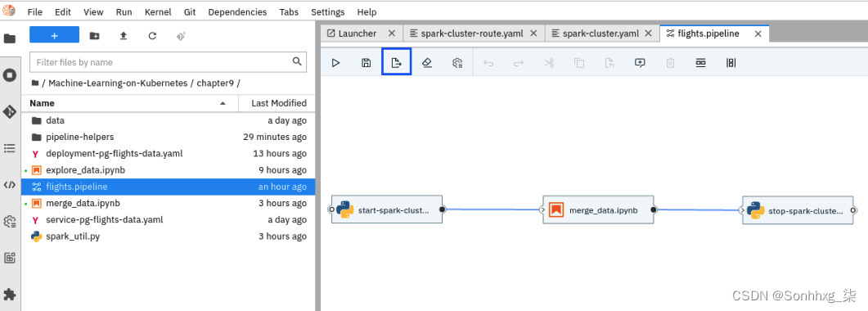Save the pipeline using the floppy disk icon

(x=366, y=62)
